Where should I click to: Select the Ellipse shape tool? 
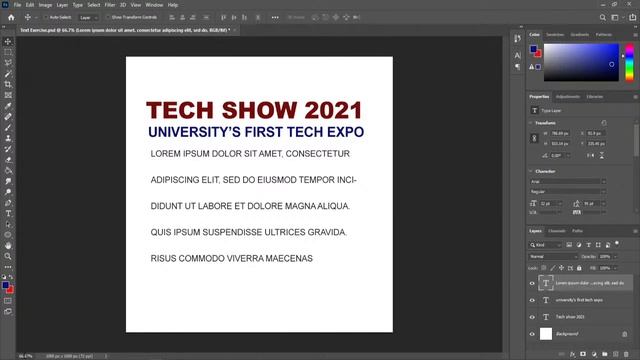click(x=8, y=235)
